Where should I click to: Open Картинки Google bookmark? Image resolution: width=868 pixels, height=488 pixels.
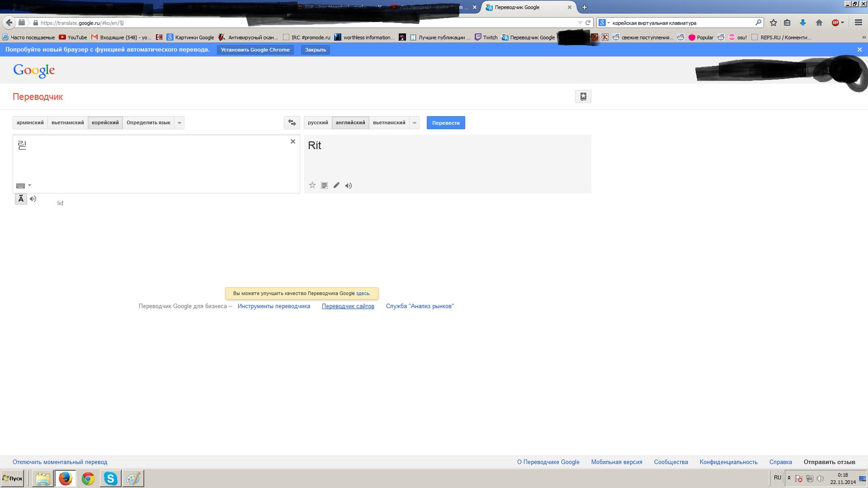[190, 38]
